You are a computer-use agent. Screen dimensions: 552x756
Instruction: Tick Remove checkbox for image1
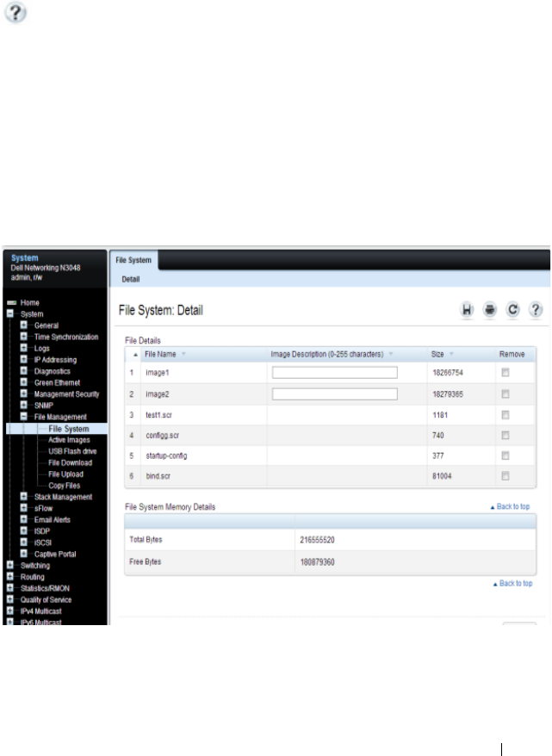[505, 373]
